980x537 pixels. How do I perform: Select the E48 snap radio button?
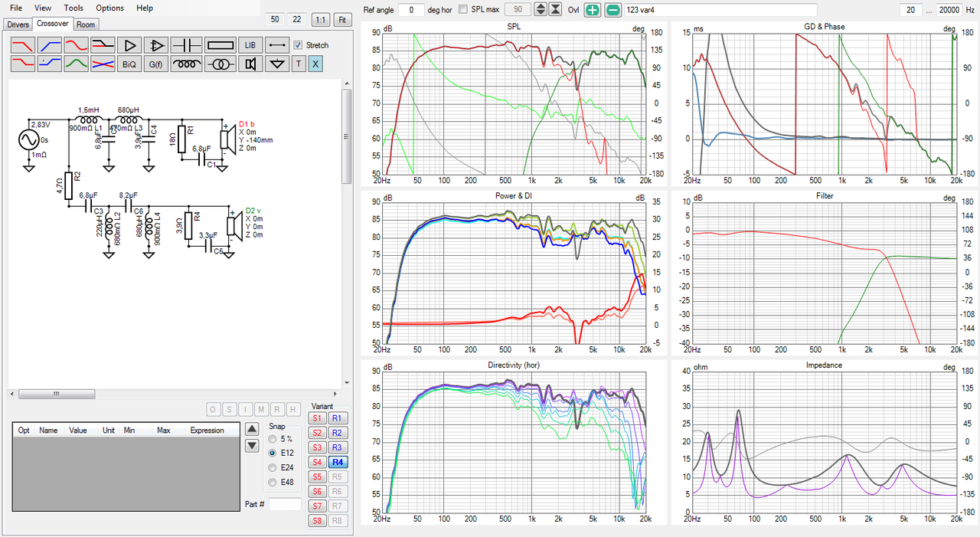tap(273, 483)
